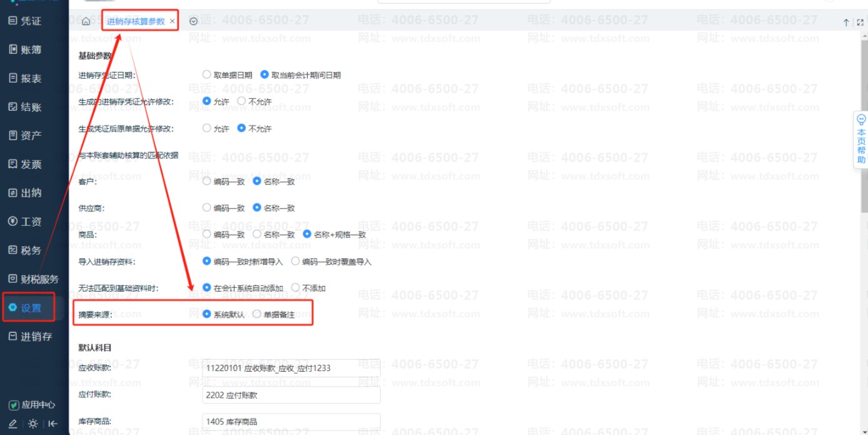The height and width of the screenshot is (435, 868).
Task: Click the 库存商品 account input field
Action: click(291, 422)
